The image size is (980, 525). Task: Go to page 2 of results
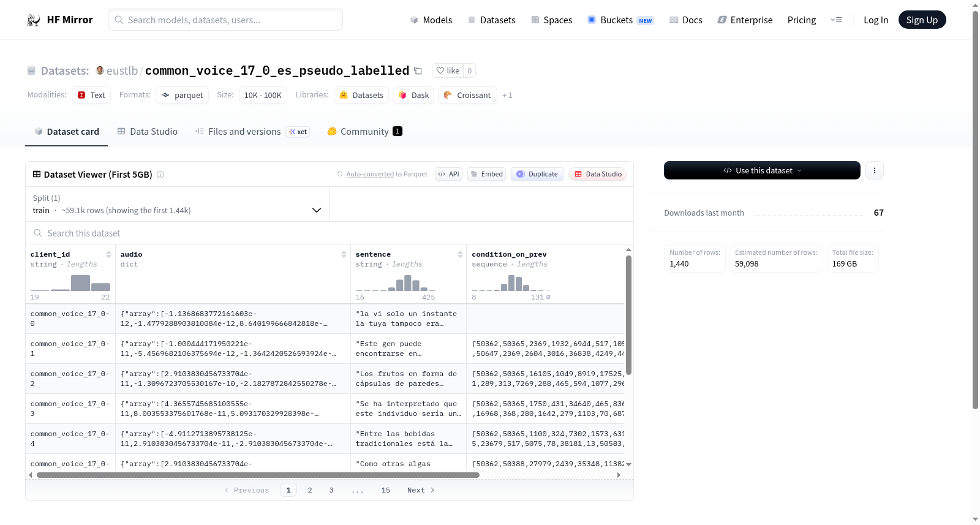click(x=310, y=490)
